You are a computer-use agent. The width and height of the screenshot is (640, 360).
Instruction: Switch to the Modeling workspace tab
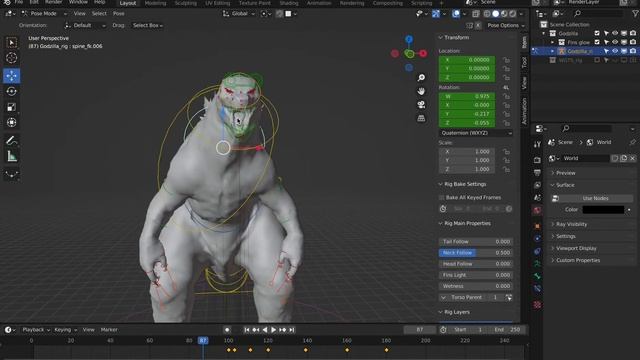click(156, 3)
